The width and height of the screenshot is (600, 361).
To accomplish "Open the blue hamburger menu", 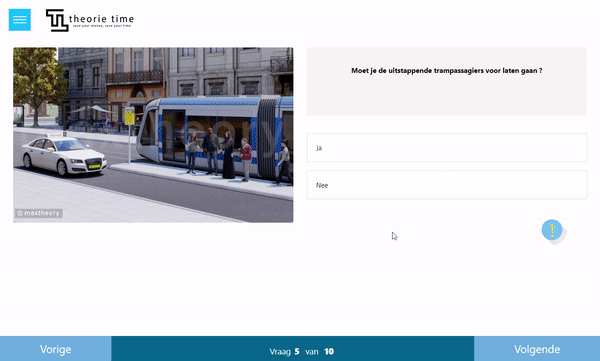I will (20, 20).
